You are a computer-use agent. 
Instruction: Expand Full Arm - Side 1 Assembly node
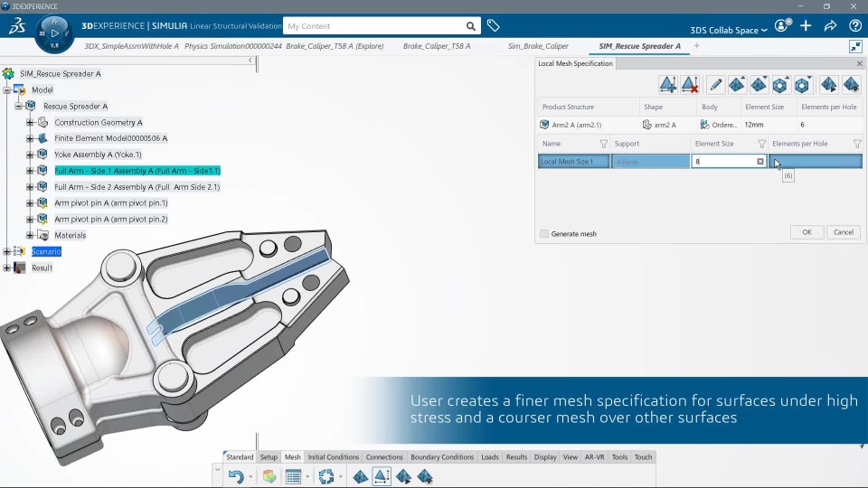coord(30,171)
